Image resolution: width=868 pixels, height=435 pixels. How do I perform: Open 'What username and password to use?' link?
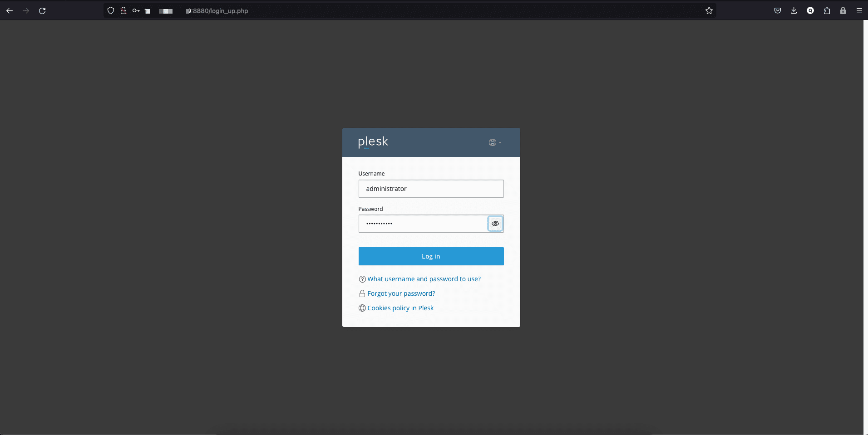pyautogui.click(x=424, y=279)
